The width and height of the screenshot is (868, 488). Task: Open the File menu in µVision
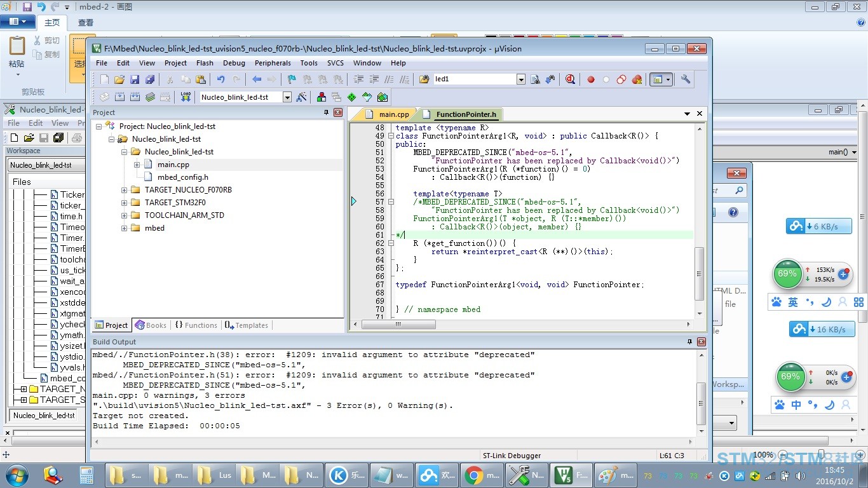[x=102, y=63]
